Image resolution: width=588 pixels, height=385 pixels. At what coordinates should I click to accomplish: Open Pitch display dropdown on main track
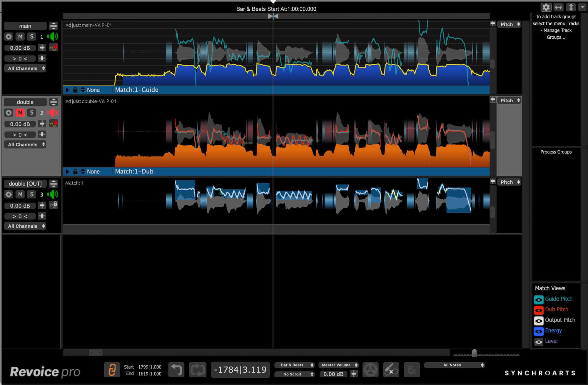pyautogui.click(x=510, y=24)
